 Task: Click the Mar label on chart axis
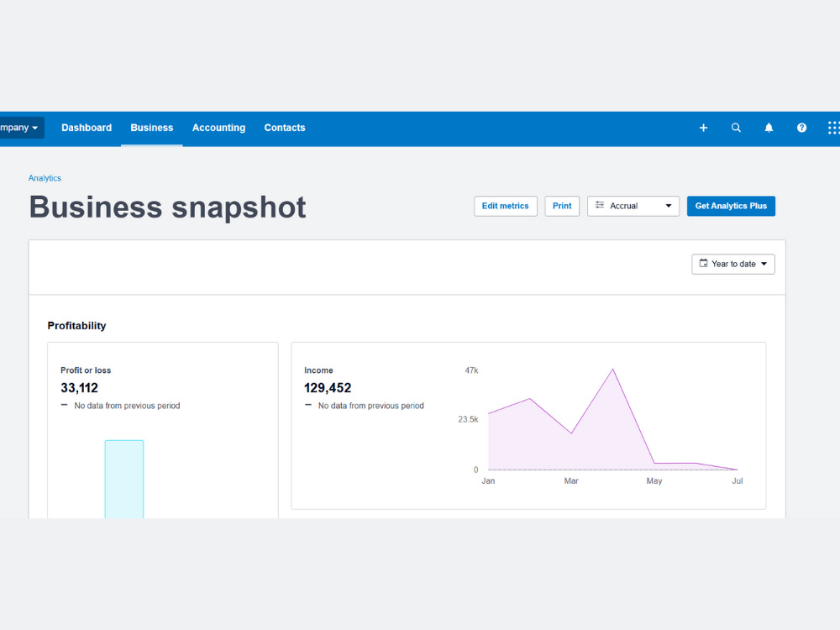[571, 481]
